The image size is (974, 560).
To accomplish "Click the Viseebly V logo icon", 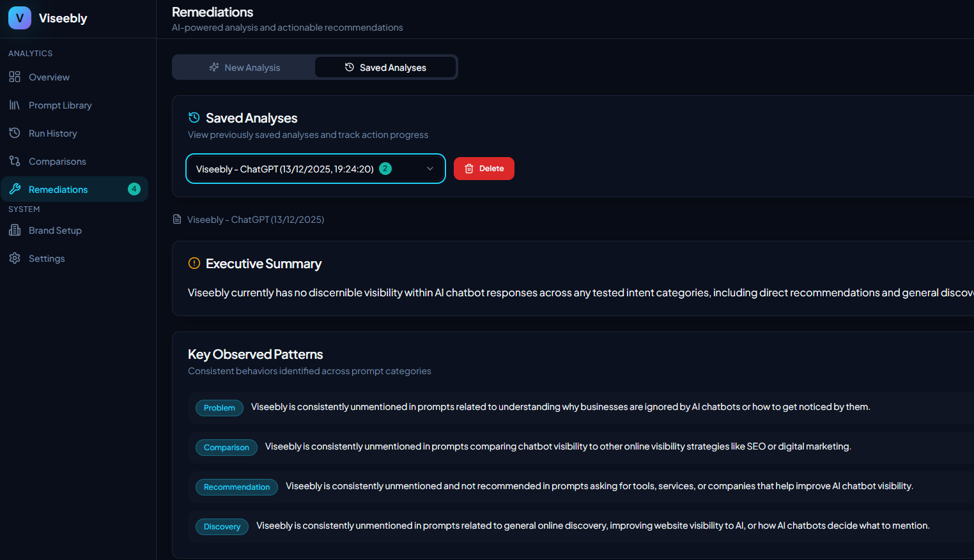I will (20, 18).
